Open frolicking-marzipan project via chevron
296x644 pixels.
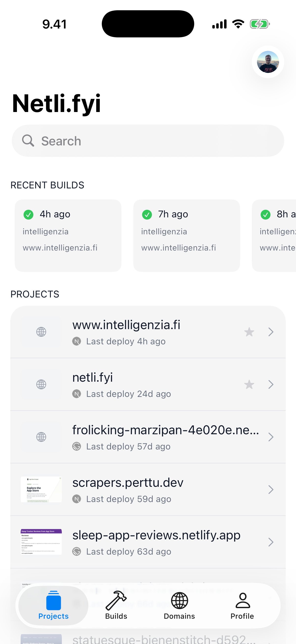coord(271,437)
